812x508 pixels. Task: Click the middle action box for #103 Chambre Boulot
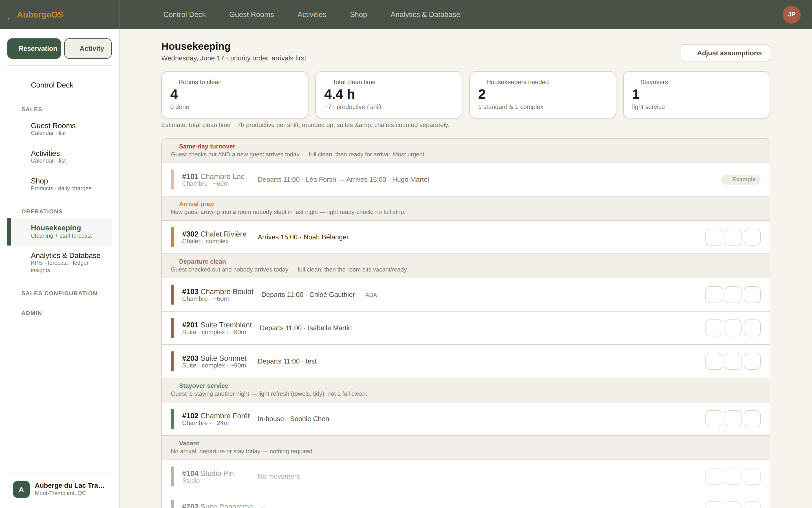pyautogui.click(x=733, y=294)
